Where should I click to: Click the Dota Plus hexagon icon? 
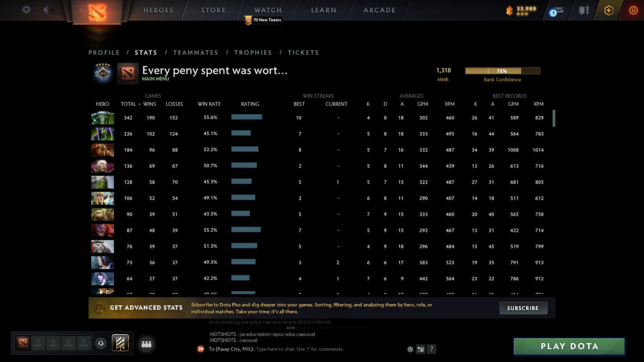(x=609, y=10)
